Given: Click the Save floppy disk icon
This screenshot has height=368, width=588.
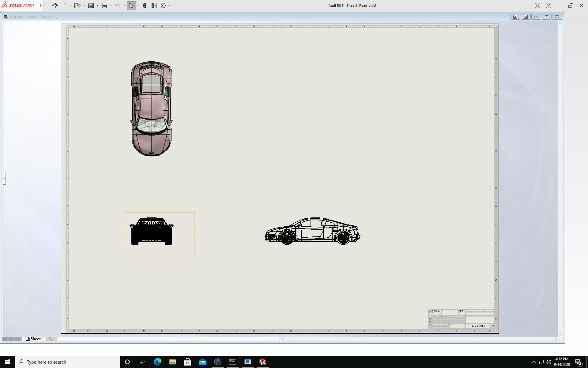Looking at the screenshot, I should pyautogui.click(x=91, y=6).
